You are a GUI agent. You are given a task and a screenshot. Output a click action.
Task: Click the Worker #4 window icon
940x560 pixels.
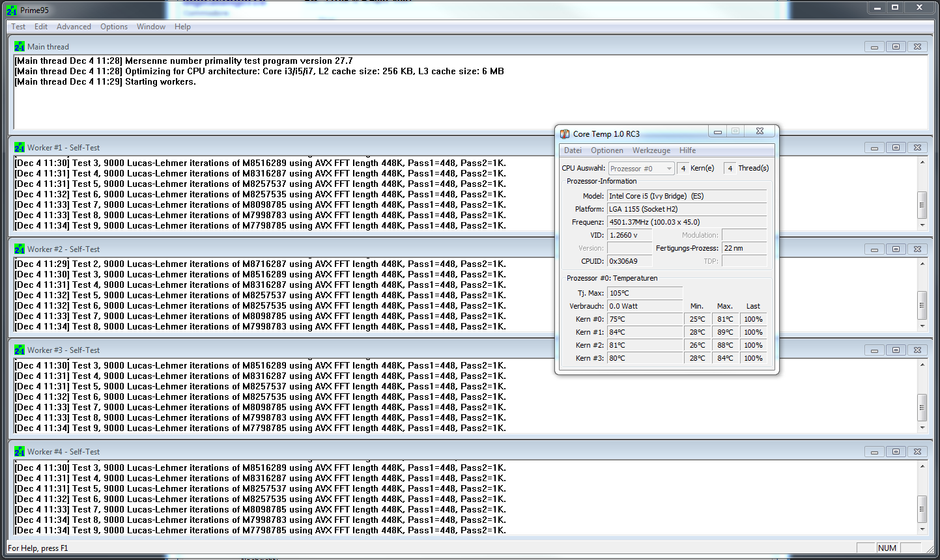tap(20, 451)
